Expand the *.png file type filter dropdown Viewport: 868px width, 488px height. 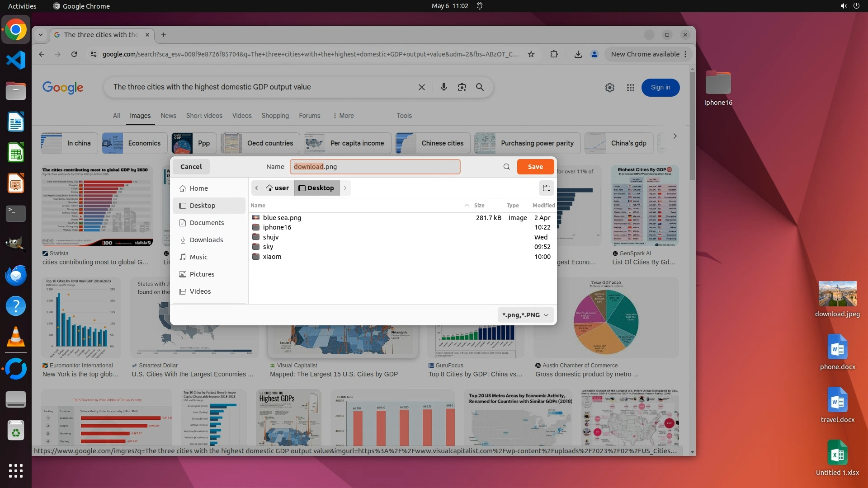pos(525,315)
